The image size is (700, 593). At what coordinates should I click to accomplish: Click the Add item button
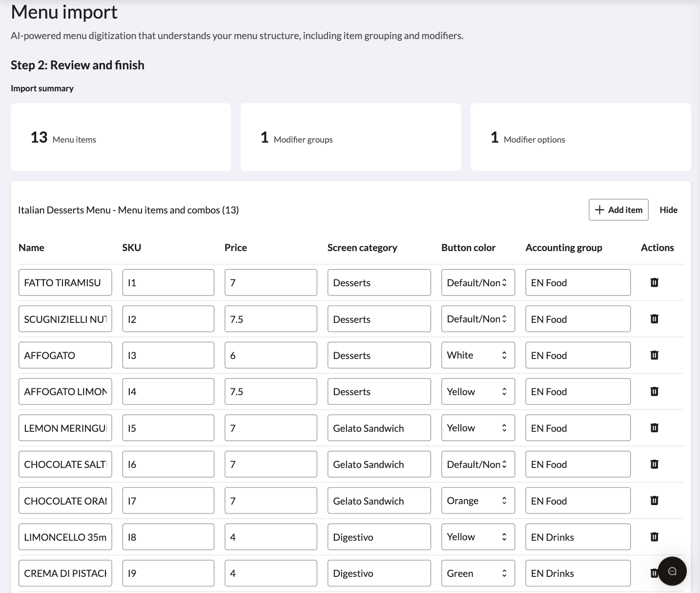pos(618,210)
